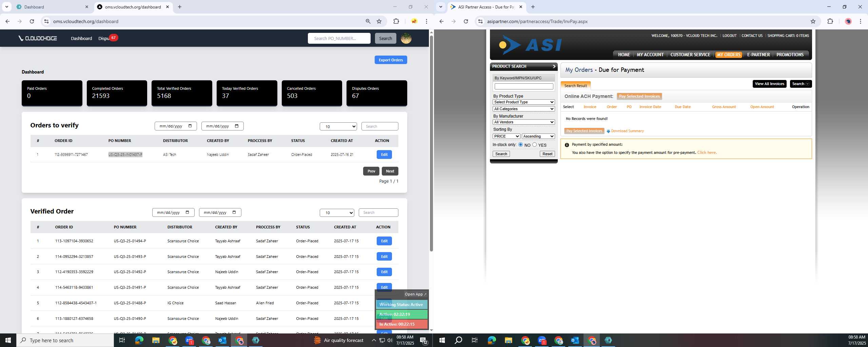Click the volume icon in system tray
868x347 pixels.
point(390,340)
